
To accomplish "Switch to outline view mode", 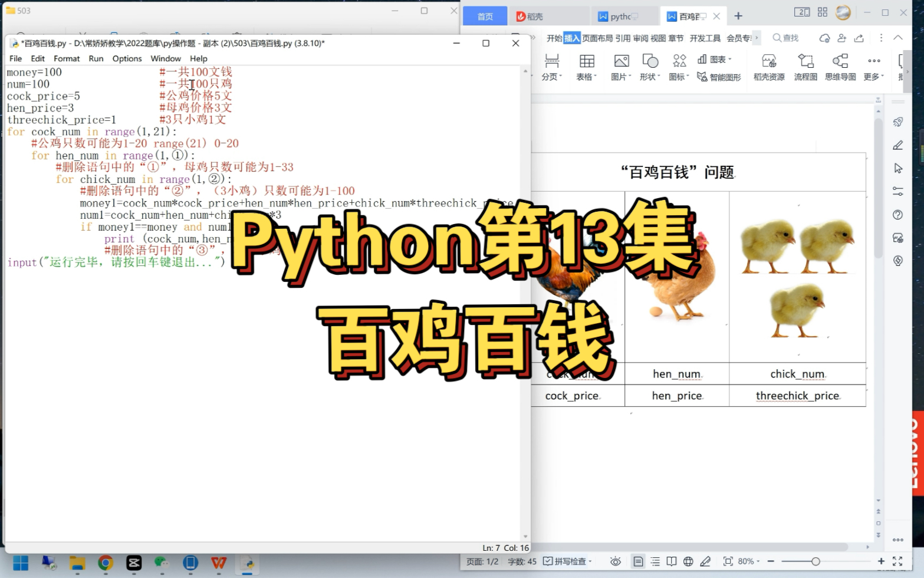I will point(655,561).
